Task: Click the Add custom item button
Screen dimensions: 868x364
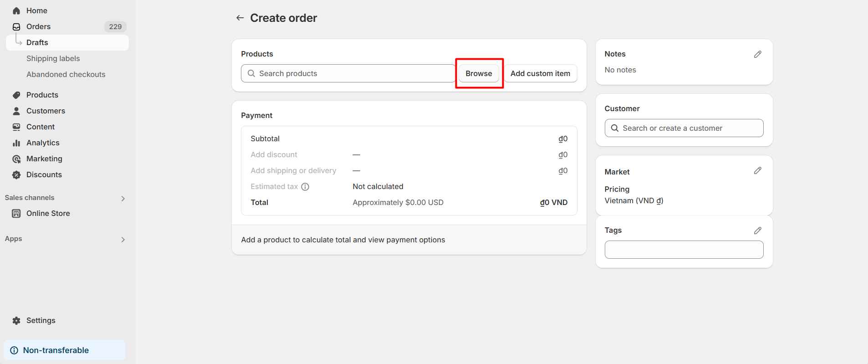Action: point(540,73)
